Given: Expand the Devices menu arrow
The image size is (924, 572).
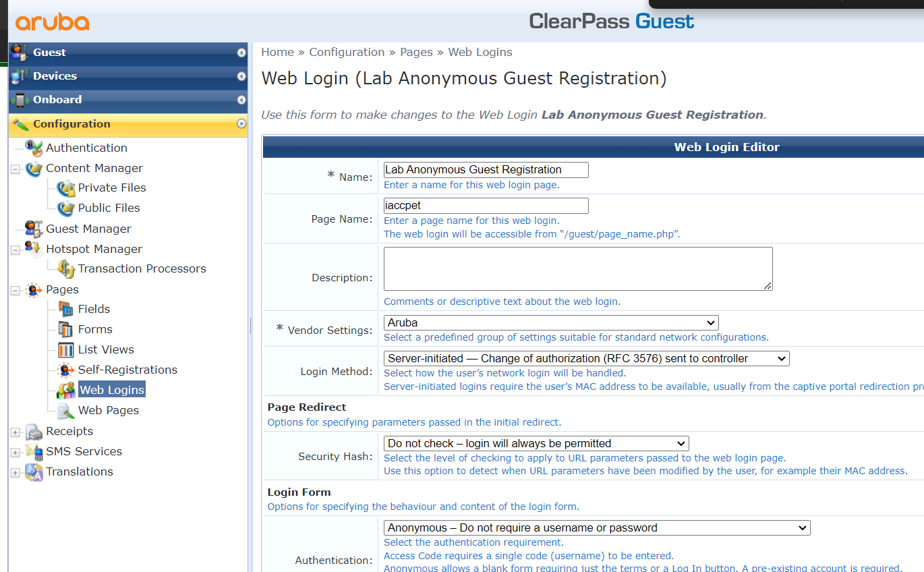Looking at the screenshot, I should (x=241, y=76).
